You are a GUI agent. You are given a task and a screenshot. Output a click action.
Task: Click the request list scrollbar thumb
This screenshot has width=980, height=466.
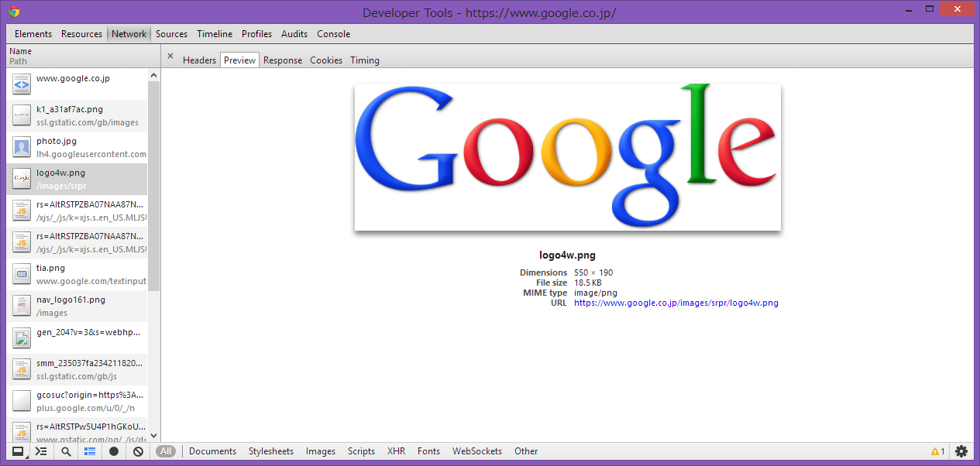coord(153,186)
